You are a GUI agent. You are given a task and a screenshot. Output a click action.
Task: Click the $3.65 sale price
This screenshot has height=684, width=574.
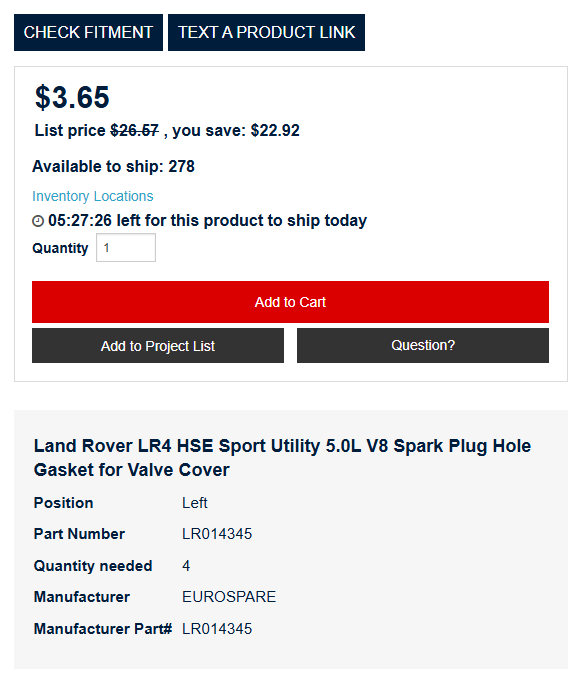point(72,97)
